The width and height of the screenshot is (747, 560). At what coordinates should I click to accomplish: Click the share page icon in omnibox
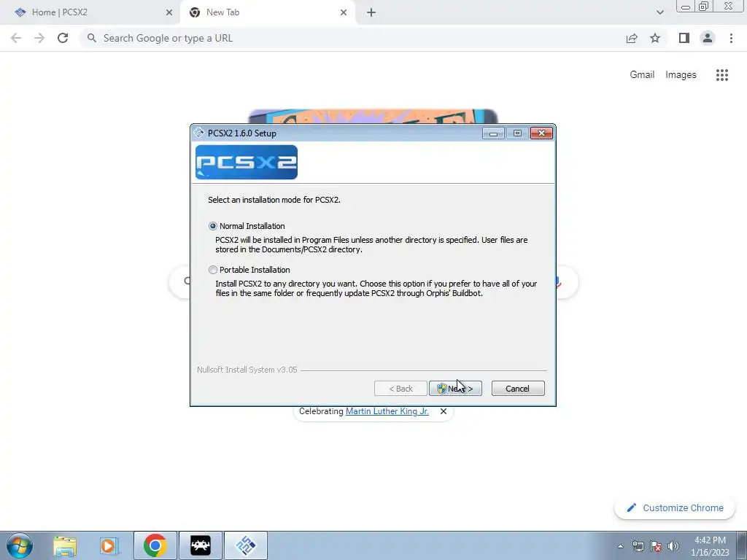(x=632, y=38)
